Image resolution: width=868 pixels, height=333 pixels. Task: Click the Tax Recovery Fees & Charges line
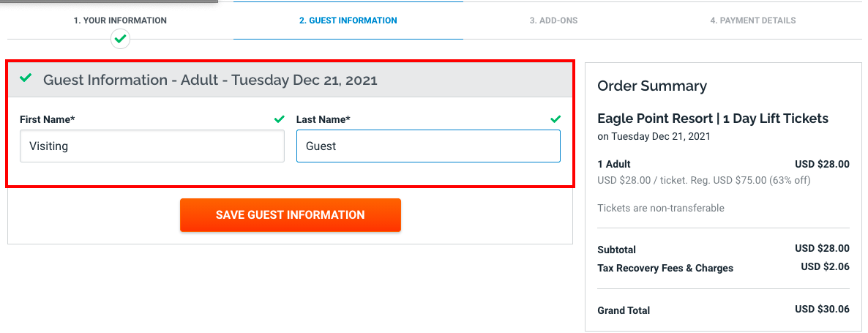click(665, 268)
